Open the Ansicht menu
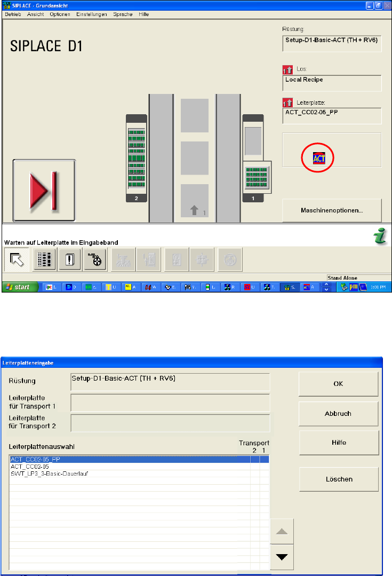The width and height of the screenshot is (392, 576). click(35, 14)
